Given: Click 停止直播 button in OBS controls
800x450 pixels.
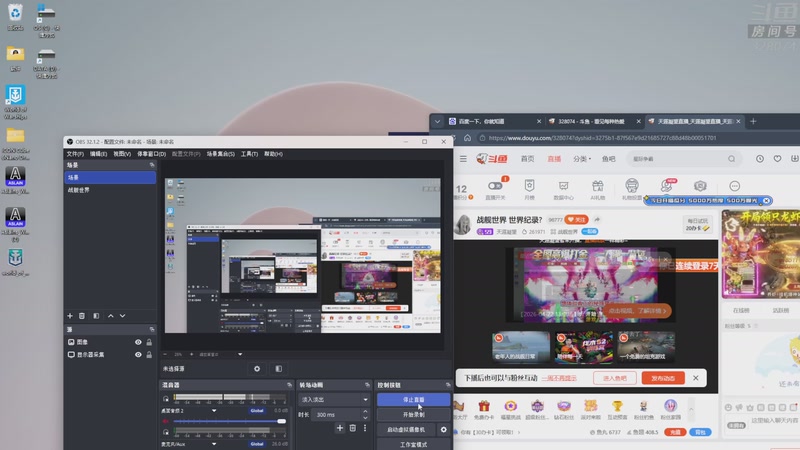Looking at the screenshot, I should point(413,399).
